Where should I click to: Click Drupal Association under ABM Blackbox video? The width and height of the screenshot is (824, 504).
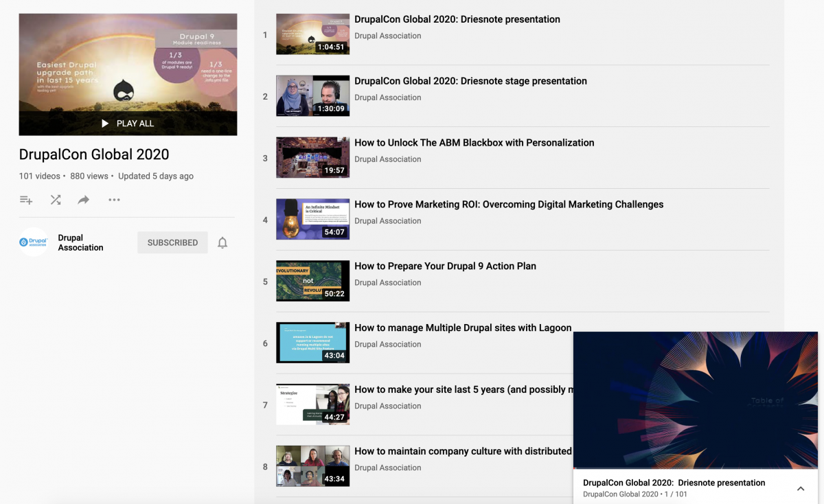[388, 159]
